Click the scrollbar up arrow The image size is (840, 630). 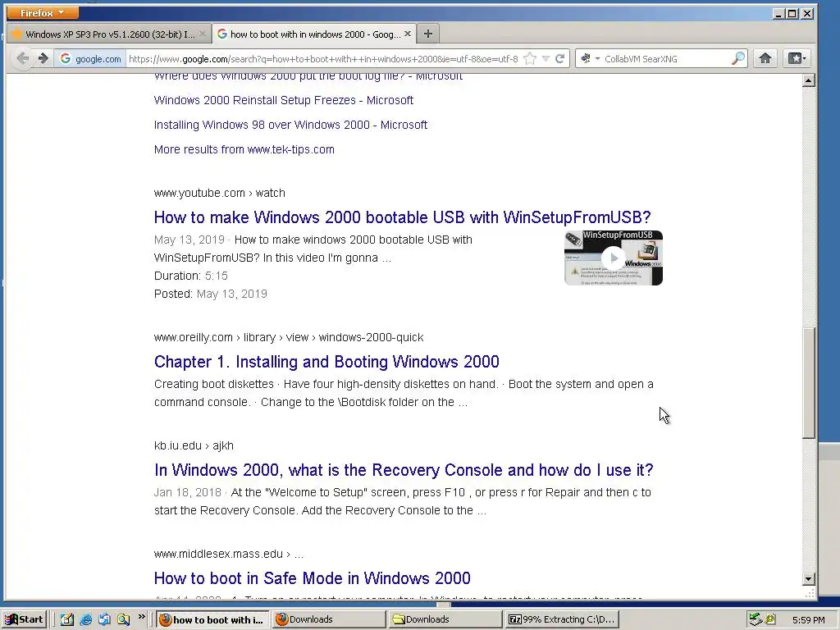pyautogui.click(x=808, y=81)
